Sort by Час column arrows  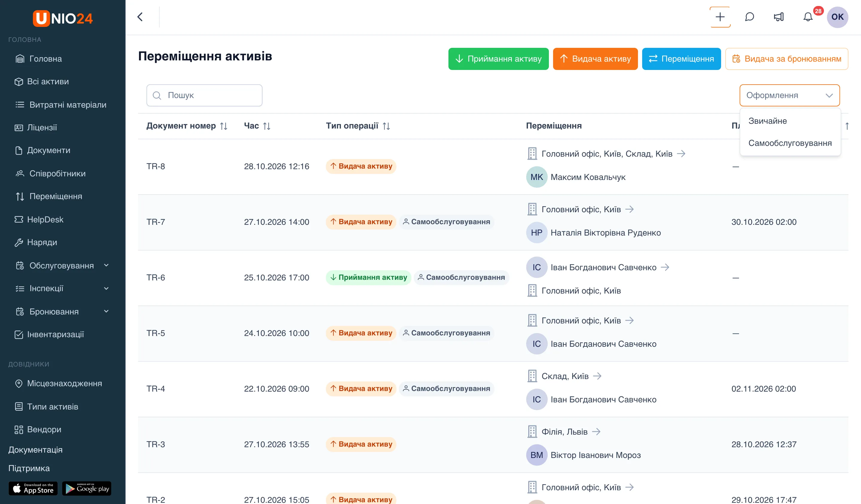267,126
